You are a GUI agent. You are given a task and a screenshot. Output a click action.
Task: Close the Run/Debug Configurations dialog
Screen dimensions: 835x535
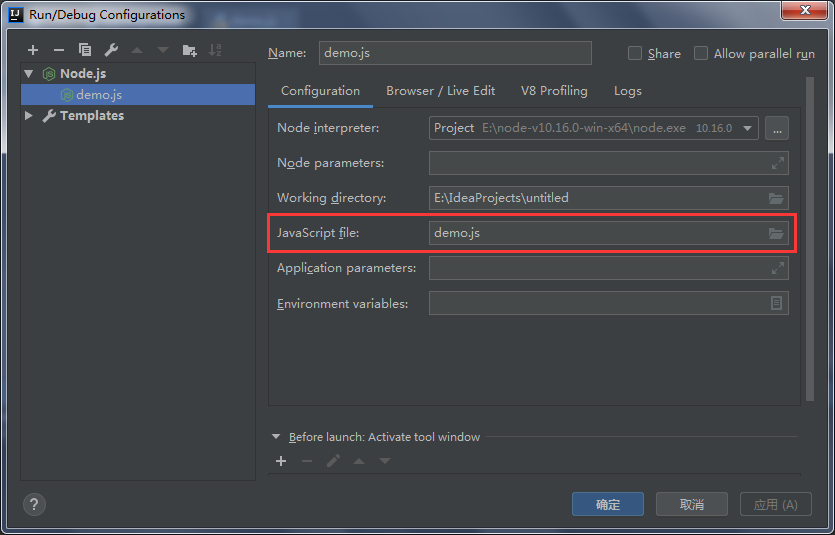click(805, 11)
